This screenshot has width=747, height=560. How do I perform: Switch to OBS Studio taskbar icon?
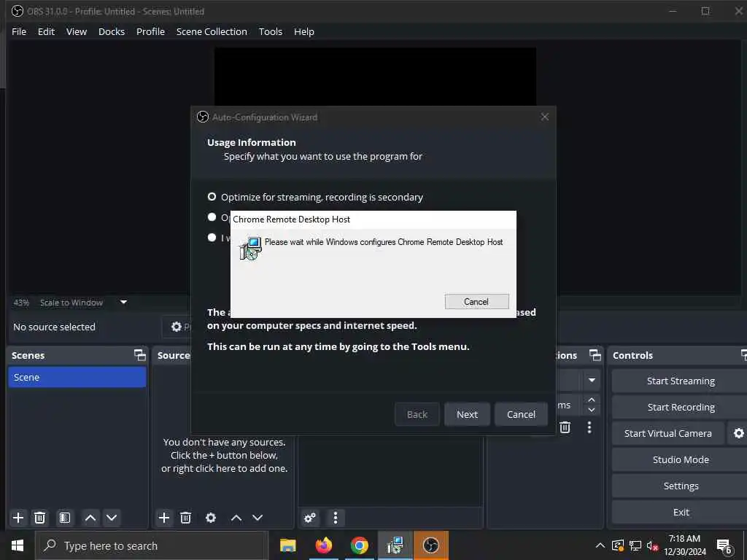[x=430, y=545]
